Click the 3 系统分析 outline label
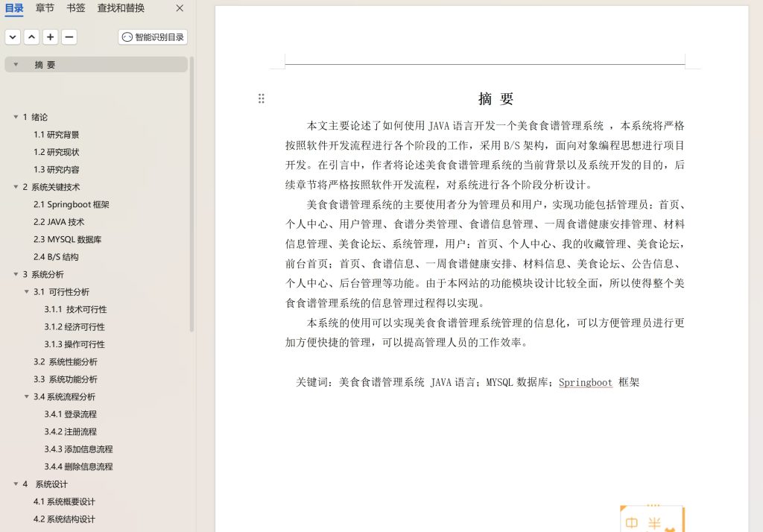 (43, 274)
